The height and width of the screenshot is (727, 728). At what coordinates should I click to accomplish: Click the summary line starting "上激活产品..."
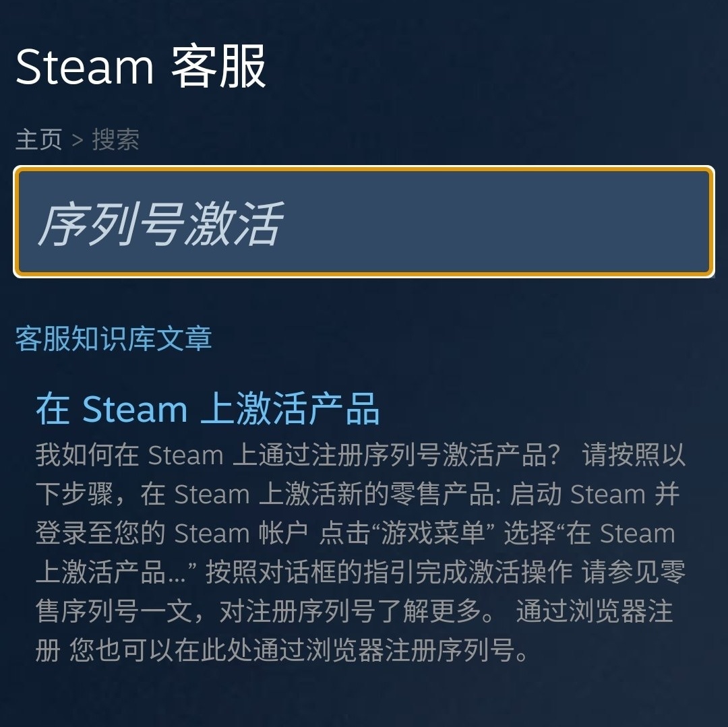click(x=360, y=573)
